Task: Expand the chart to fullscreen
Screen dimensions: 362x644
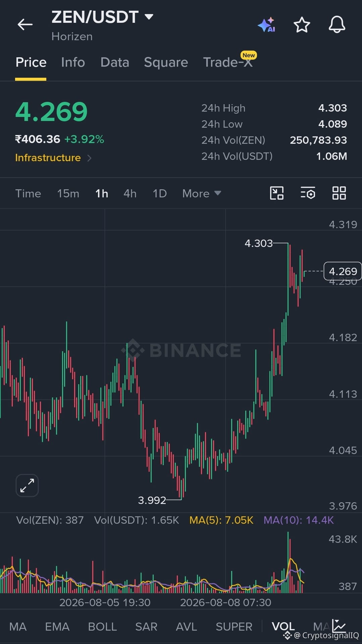Action: click(27, 485)
